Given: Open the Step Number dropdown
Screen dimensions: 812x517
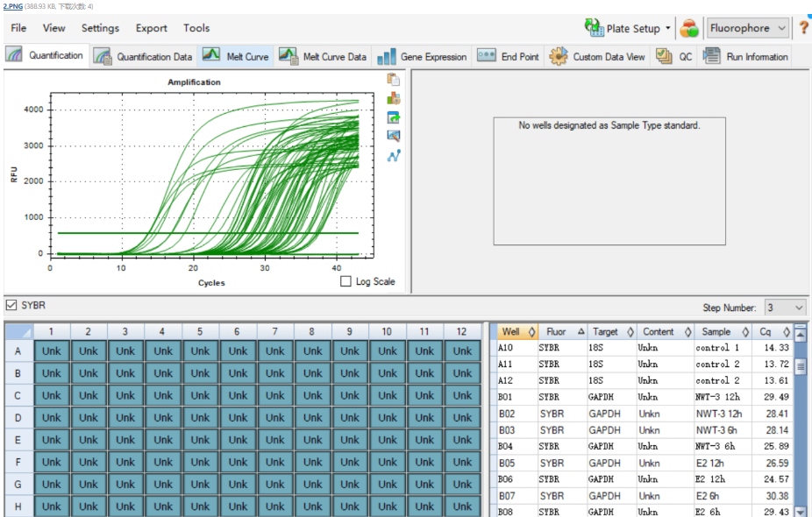Looking at the screenshot, I should click(785, 308).
